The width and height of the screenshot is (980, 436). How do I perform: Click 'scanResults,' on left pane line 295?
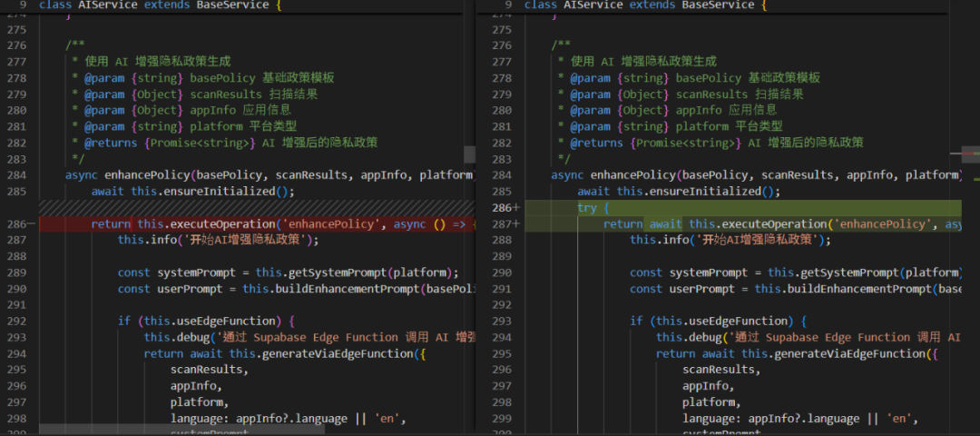tap(210, 370)
